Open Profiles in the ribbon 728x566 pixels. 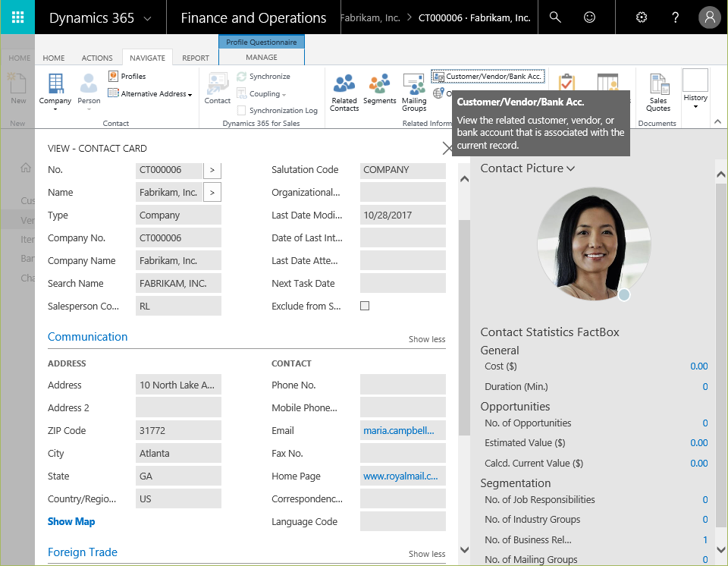point(127,76)
